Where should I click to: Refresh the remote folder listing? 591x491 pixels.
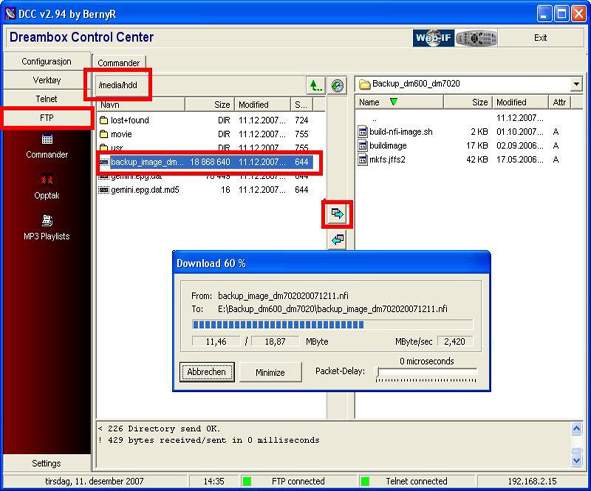click(x=337, y=86)
